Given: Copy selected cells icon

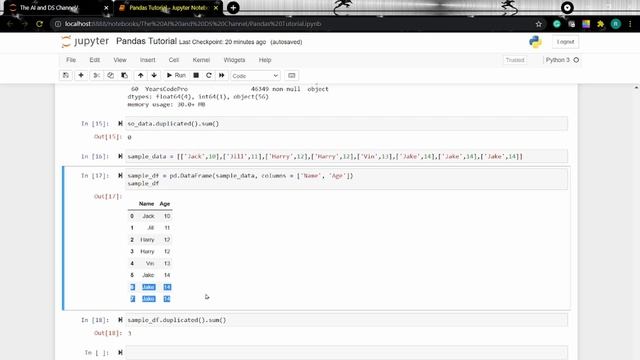Looking at the screenshot, I should [110, 76].
